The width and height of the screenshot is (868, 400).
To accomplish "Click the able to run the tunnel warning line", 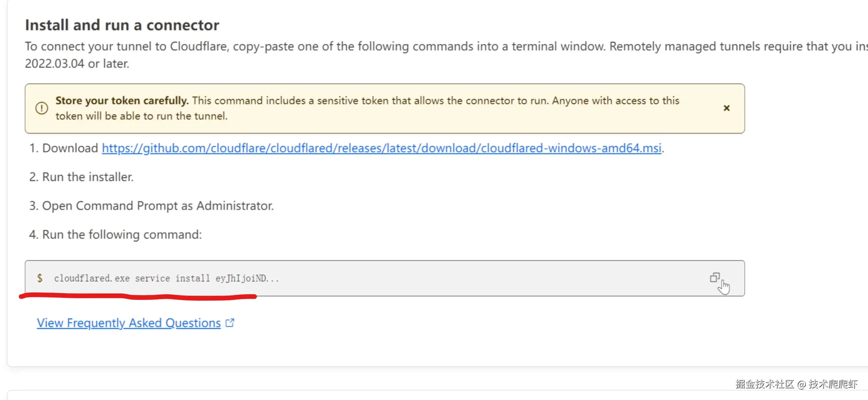I will tap(141, 116).
